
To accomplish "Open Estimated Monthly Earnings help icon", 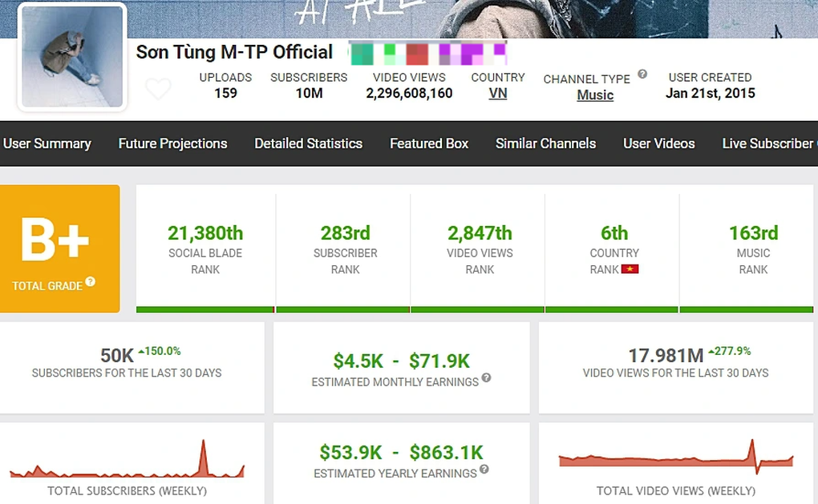I will point(486,377).
